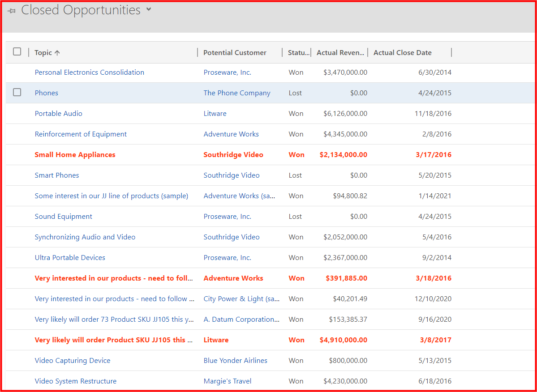Viewport: 537px width, 392px height.
Task: Click close date 6/30/2014
Action: (435, 72)
